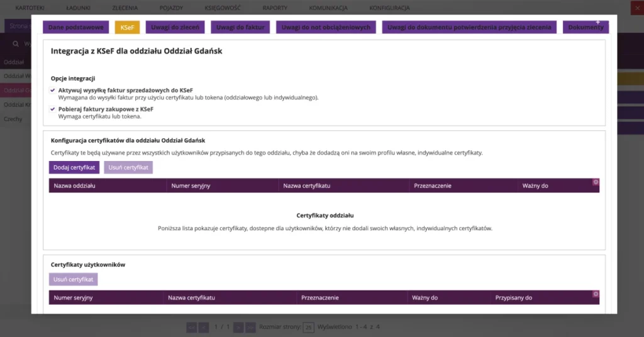
Task: Go to last page in pagination
Action: click(x=250, y=327)
